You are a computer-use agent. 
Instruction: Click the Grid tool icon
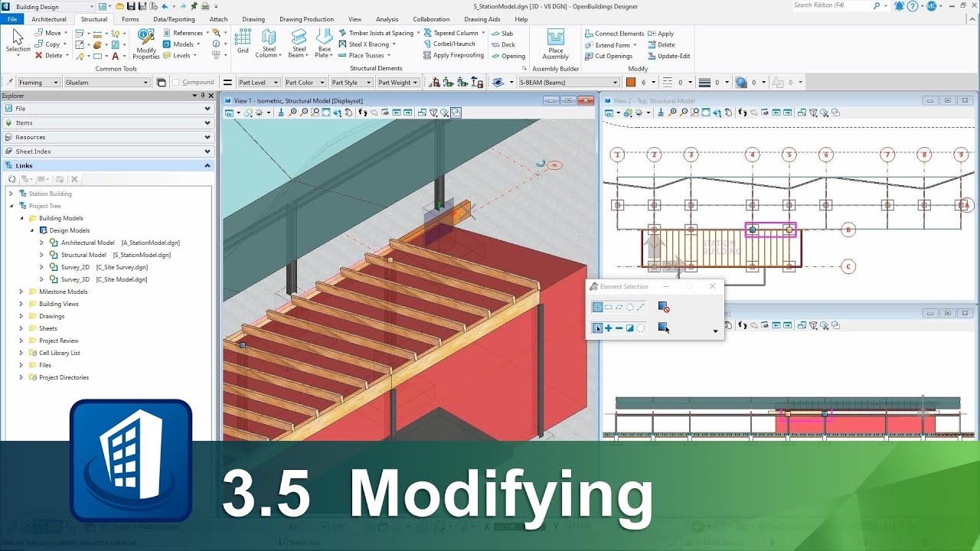pos(243,42)
